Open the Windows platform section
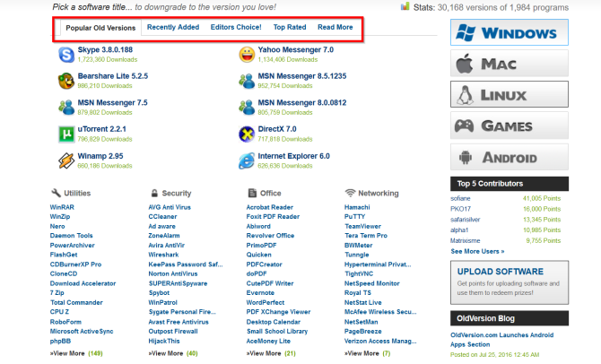 [x=510, y=32]
